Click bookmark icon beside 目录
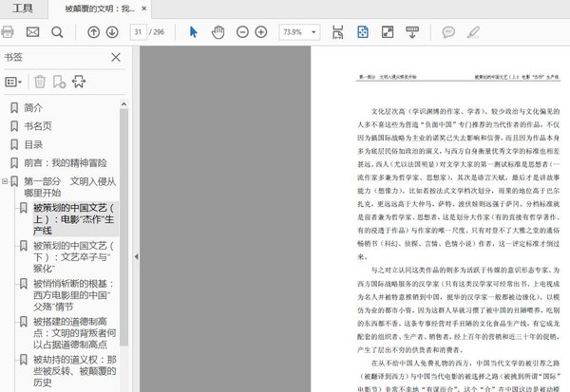570x392 pixels. coord(14,144)
